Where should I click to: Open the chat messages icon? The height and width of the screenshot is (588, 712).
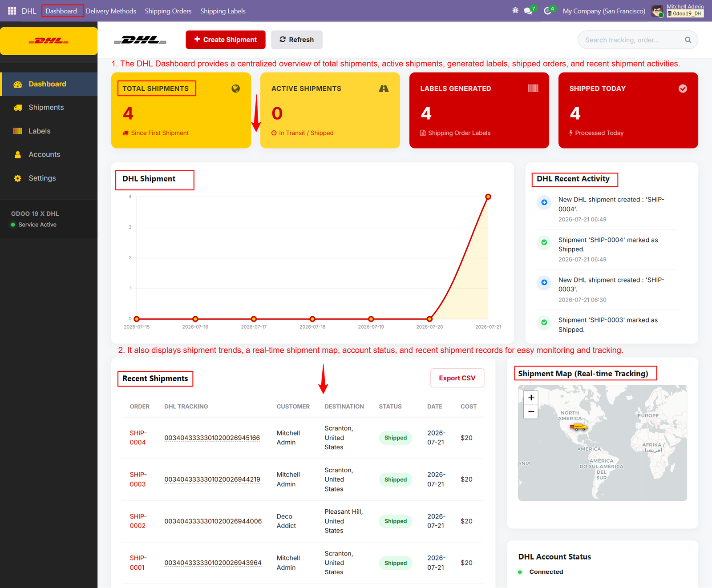[x=528, y=11]
